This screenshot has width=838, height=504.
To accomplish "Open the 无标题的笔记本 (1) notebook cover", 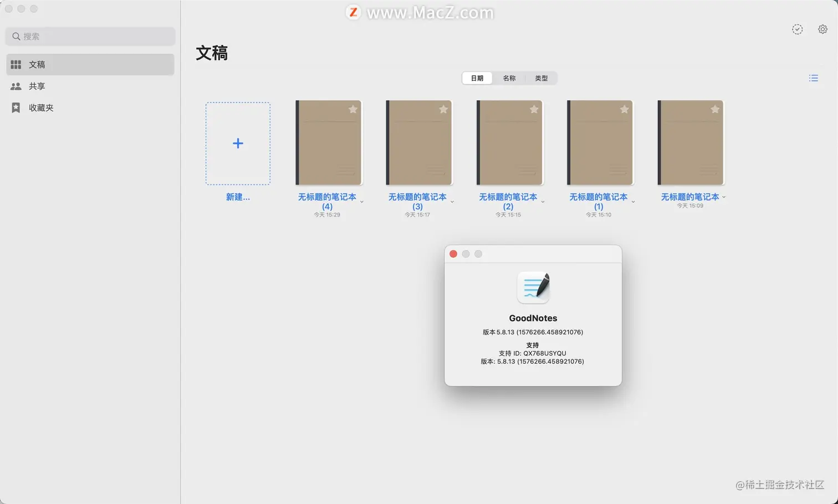I will pyautogui.click(x=600, y=143).
